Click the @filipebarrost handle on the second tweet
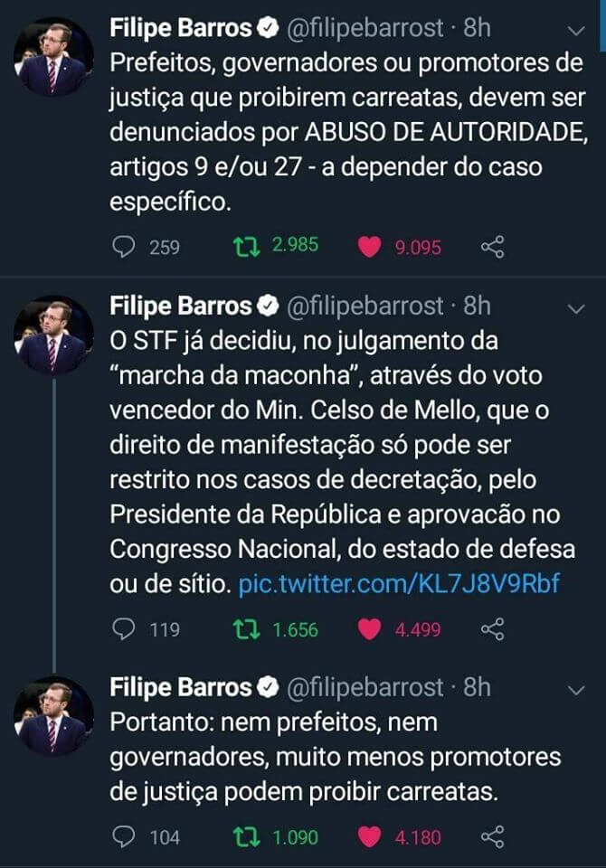This screenshot has width=606, height=868. pyautogui.click(x=365, y=307)
